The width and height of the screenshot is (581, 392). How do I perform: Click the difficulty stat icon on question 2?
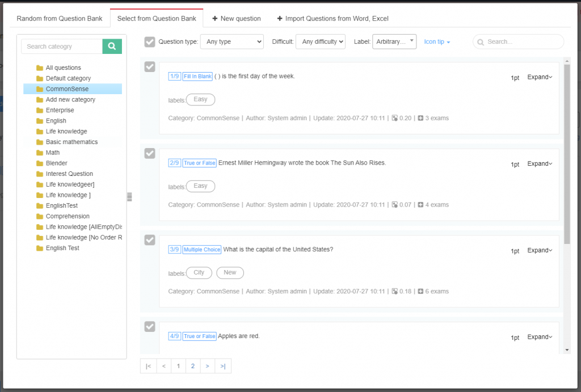[x=395, y=205]
